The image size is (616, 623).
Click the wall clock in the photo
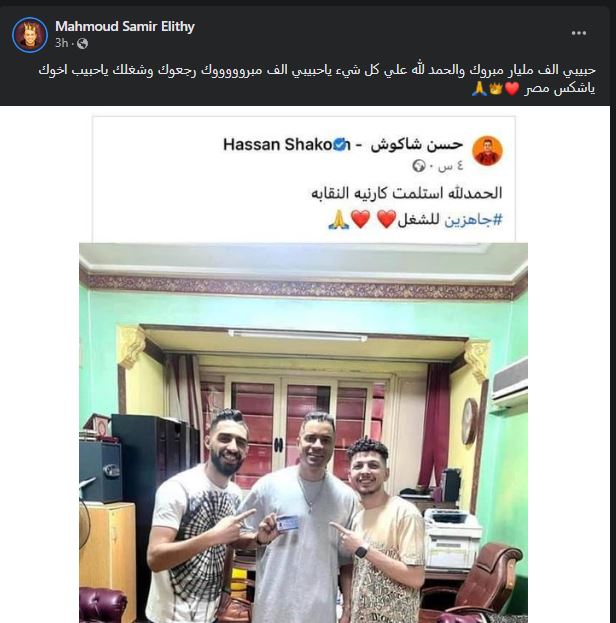point(469,421)
